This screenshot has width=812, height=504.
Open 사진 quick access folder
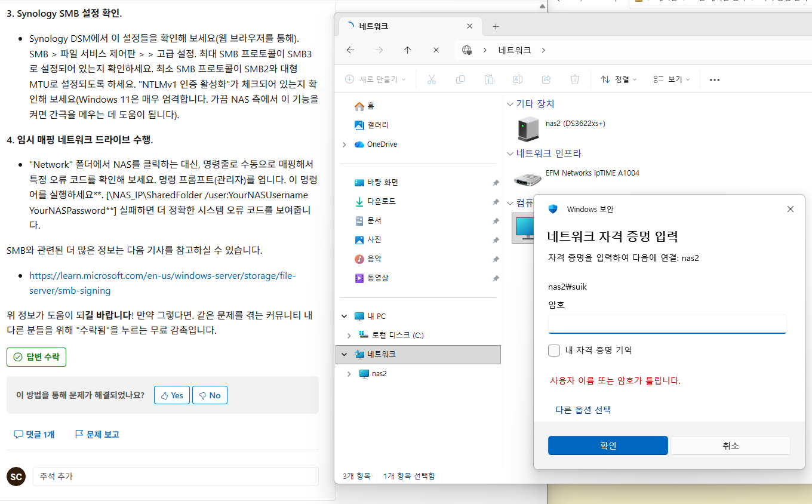pos(368,239)
